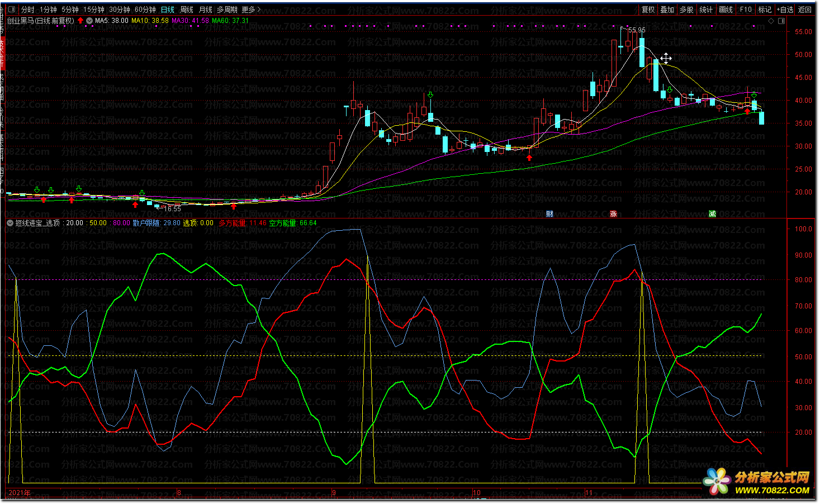The image size is (820, 504).
Task: Add stock via +自选 button
Action: [x=785, y=9]
